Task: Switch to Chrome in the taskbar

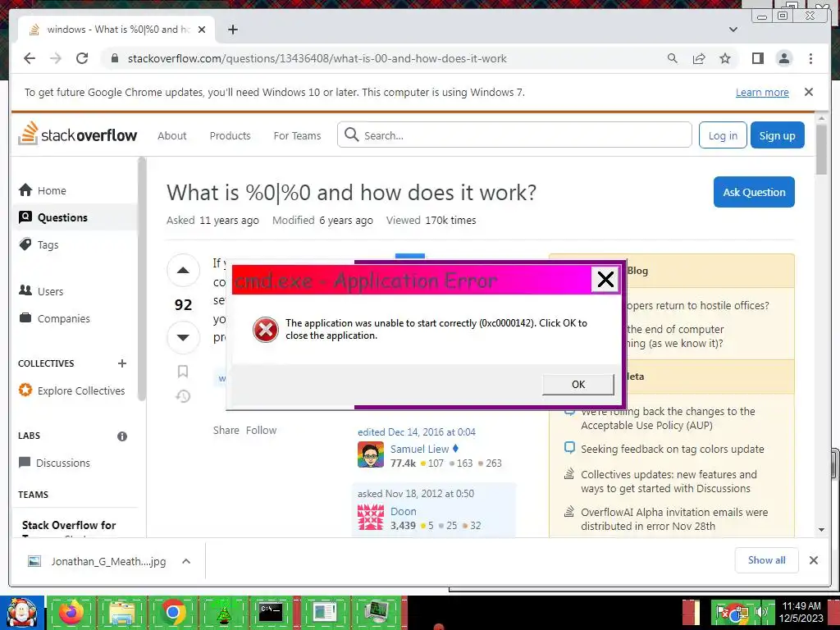Action: point(172,612)
